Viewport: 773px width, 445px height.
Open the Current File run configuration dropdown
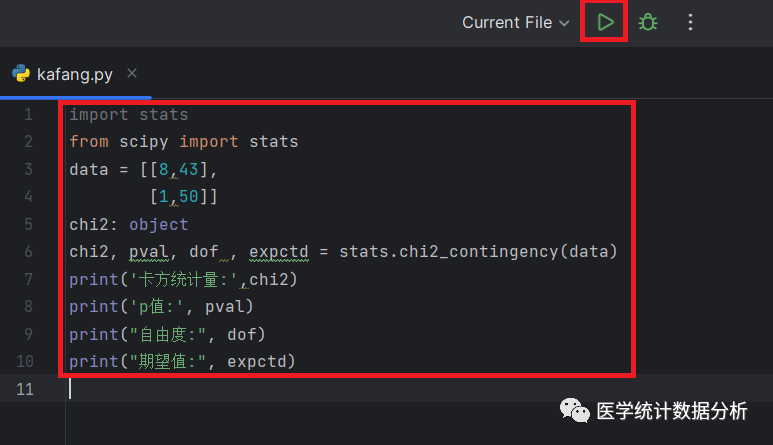(516, 22)
